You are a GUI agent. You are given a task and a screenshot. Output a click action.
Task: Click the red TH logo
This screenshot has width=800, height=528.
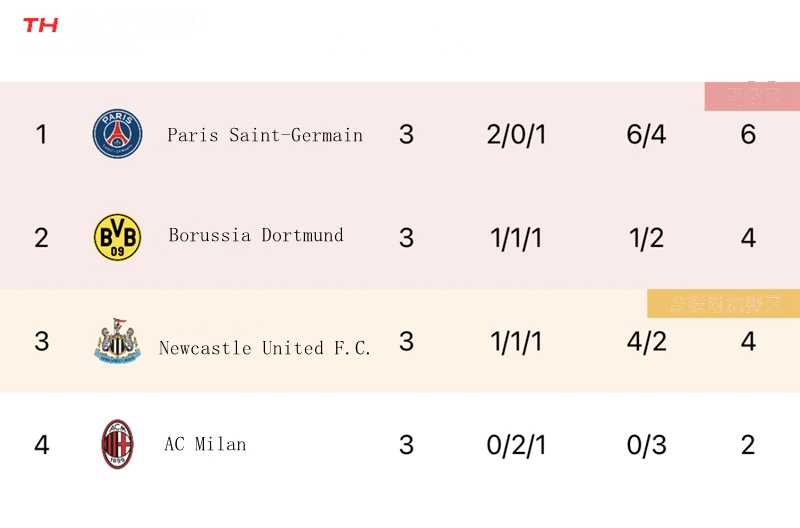click(x=41, y=25)
